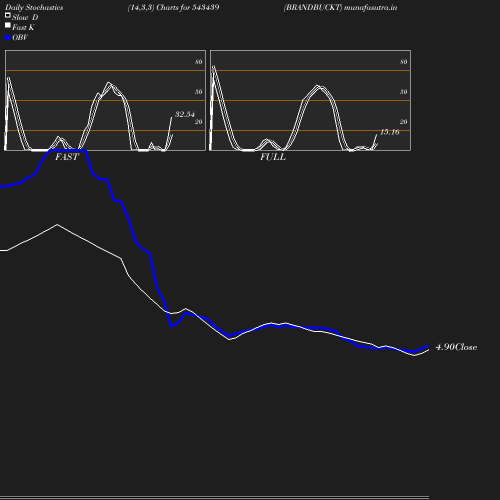Click the 50 axis label in FULL chart
The height and width of the screenshot is (500, 500).
[404, 92]
